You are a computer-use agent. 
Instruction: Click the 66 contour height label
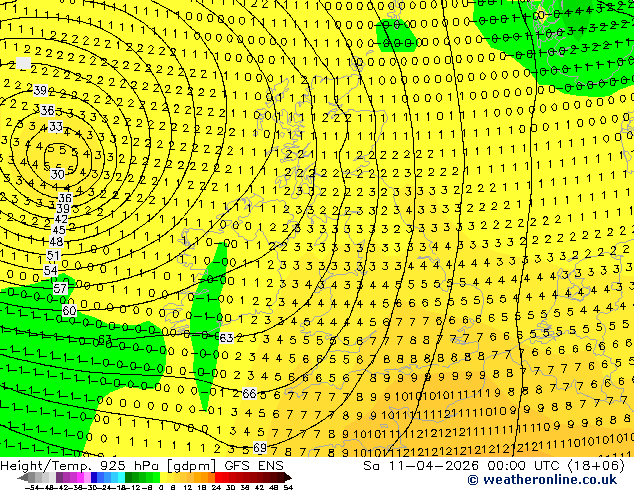[249, 393]
